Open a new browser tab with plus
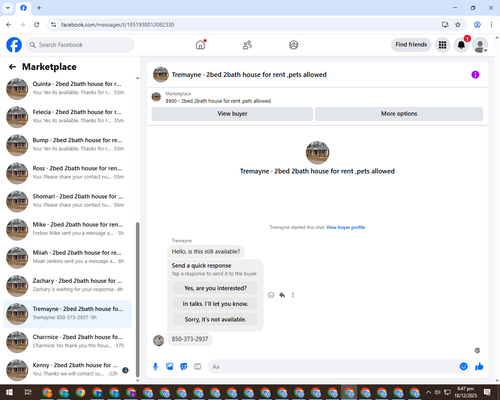500x400 pixels. pos(39,8)
